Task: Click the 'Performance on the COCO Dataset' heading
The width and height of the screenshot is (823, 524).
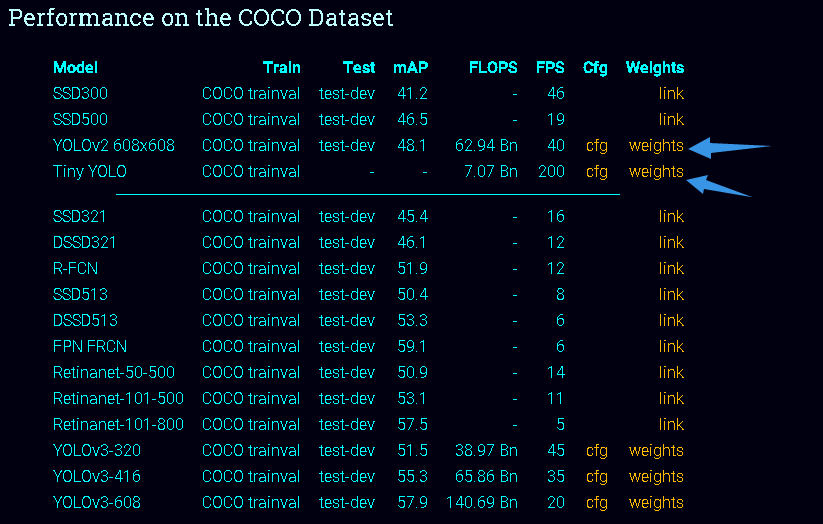Action: (x=201, y=18)
